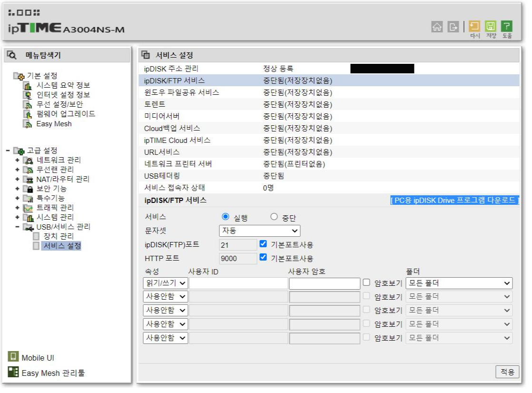The width and height of the screenshot is (532, 393).
Task: Go to the router home icon
Action: [x=437, y=27]
